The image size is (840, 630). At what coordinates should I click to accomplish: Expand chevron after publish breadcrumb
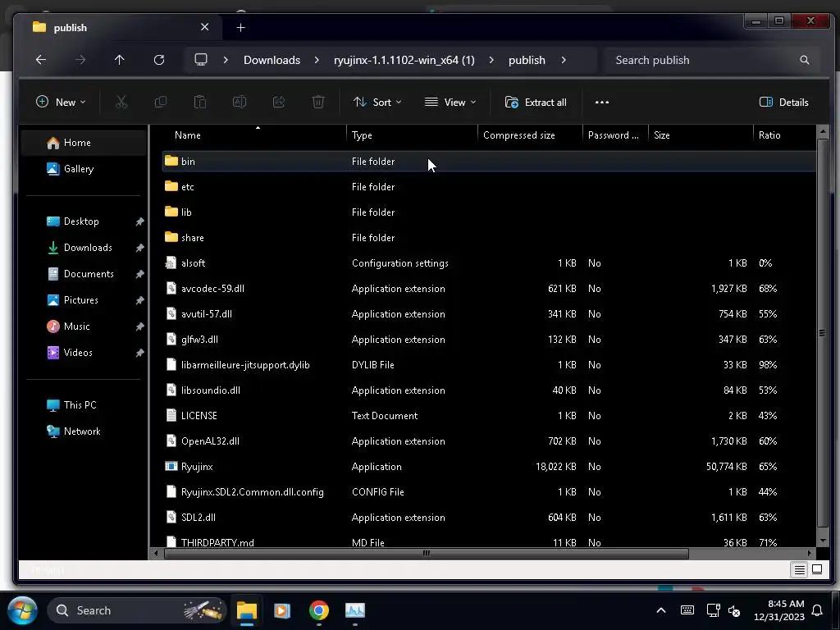(x=563, y=60)
